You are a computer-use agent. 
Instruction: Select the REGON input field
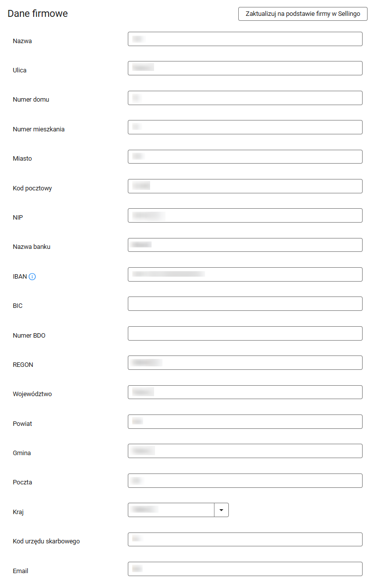point(245,363)
